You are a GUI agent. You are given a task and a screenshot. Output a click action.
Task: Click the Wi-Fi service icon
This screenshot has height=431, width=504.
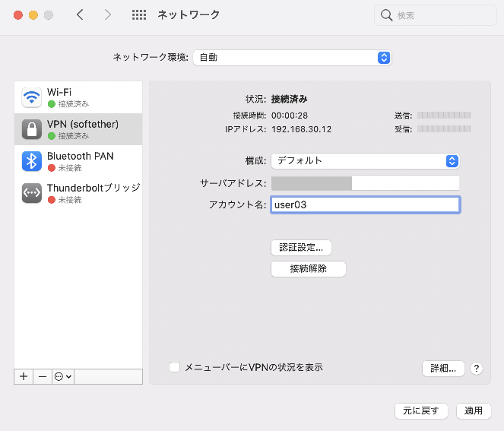click(31, 97)
